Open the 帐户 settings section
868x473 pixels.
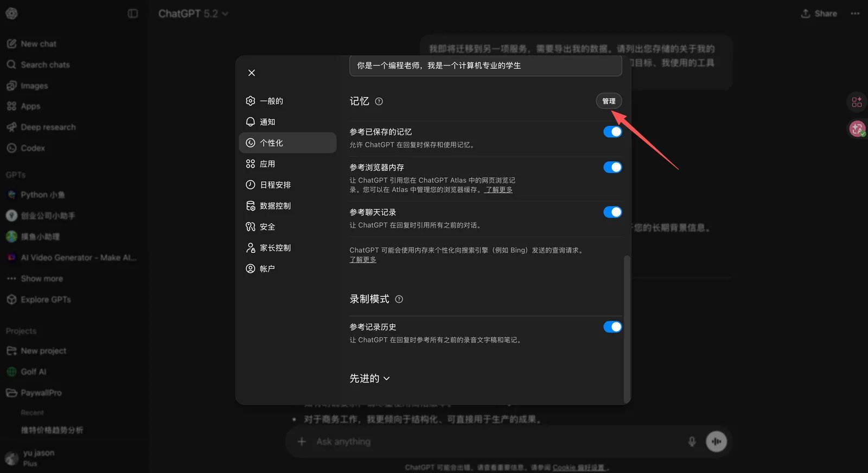(x=288, y=269)
